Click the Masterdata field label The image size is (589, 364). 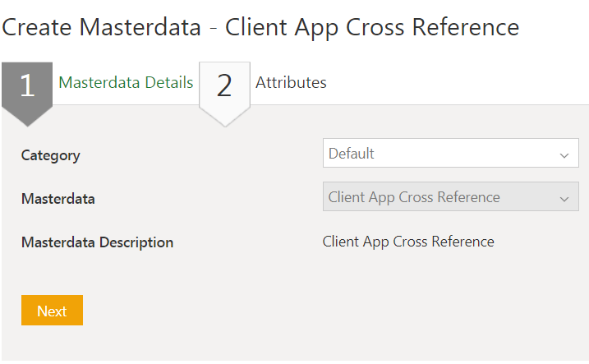click(x=58, y=199)
